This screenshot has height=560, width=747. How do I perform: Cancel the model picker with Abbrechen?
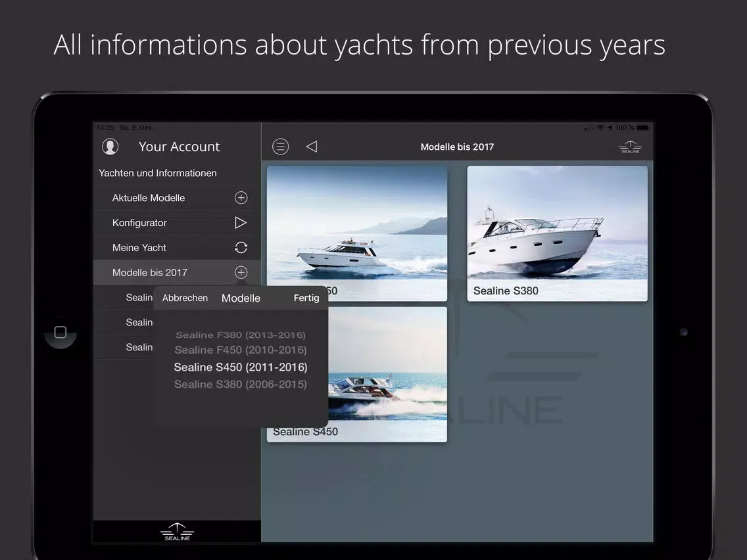[185, 298]
